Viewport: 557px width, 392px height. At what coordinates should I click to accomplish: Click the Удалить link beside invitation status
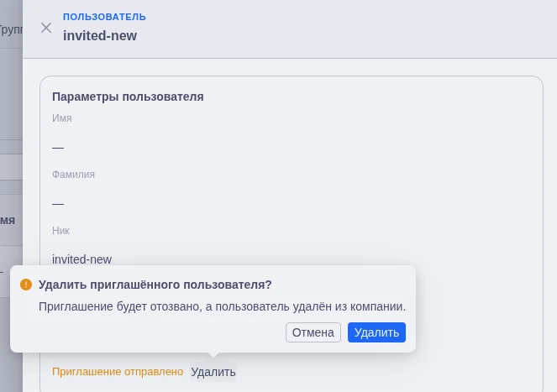point(213,372)
